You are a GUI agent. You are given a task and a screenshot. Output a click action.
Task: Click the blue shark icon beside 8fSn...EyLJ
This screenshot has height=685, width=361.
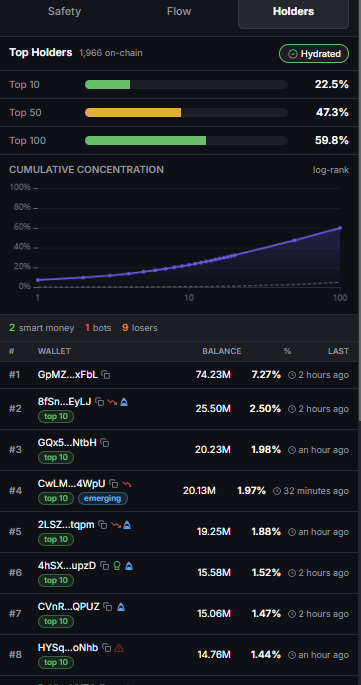click(124, 401)
